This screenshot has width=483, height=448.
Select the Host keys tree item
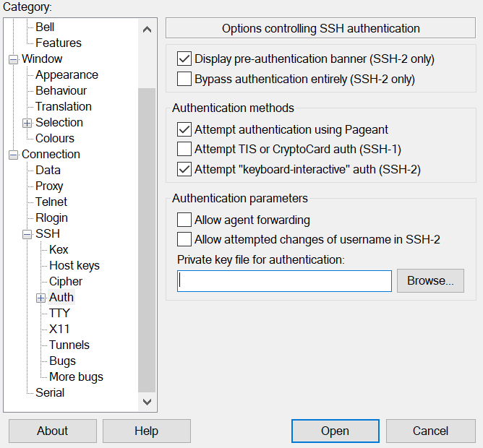(74, 265)
